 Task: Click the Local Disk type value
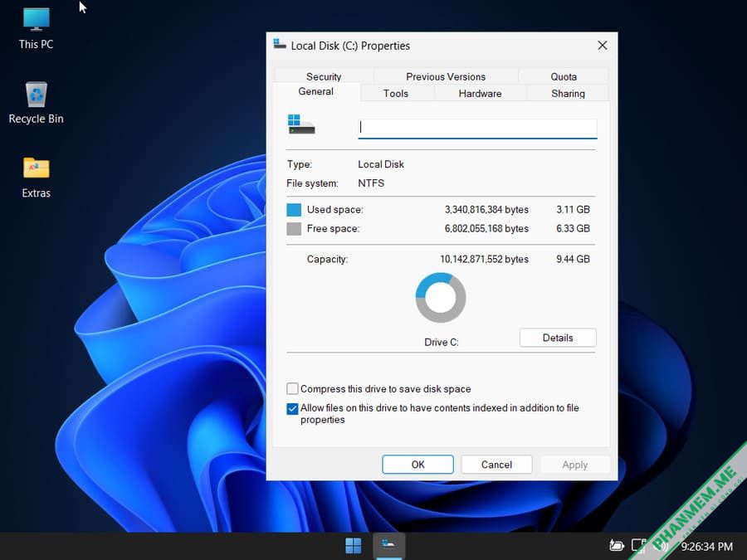pos(381,164)
